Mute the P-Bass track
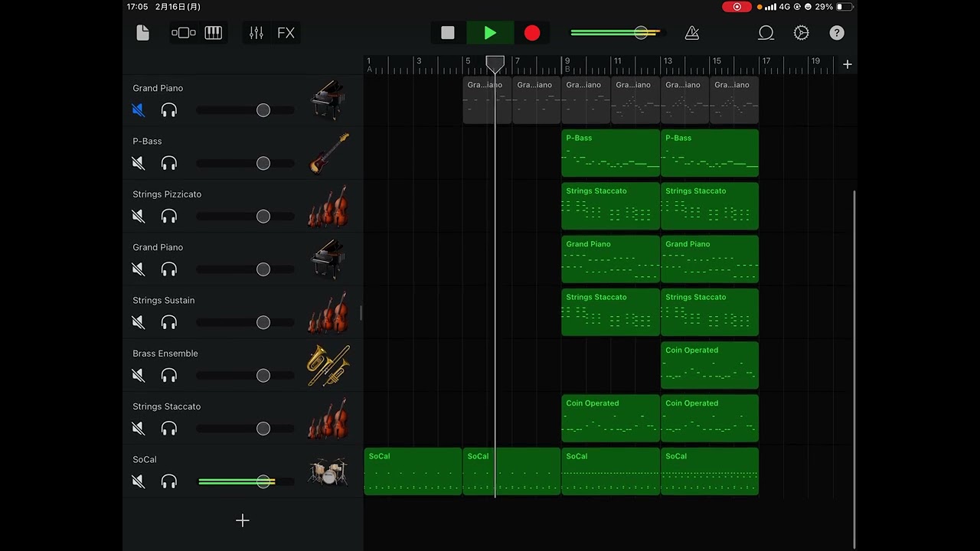 coord(139,163)
